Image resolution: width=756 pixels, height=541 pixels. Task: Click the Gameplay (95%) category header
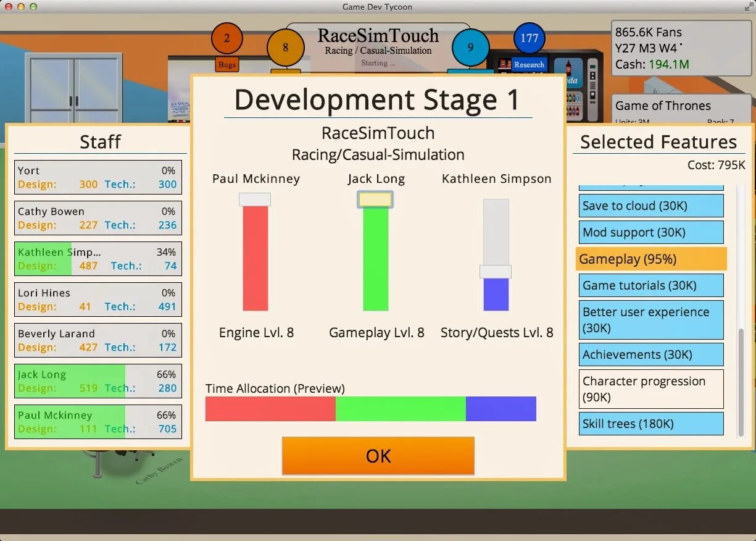coord(651,259)
